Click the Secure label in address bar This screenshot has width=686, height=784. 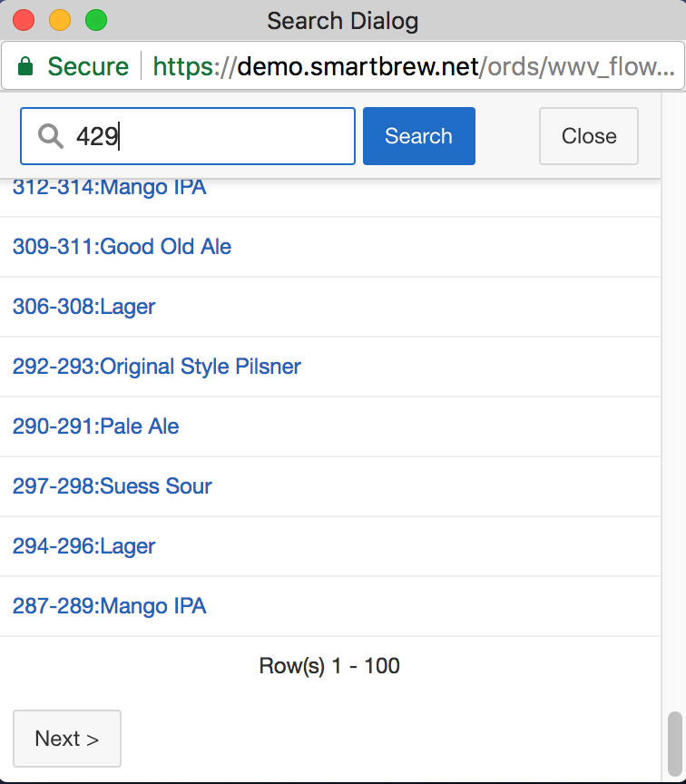click(x=88, y=67)
